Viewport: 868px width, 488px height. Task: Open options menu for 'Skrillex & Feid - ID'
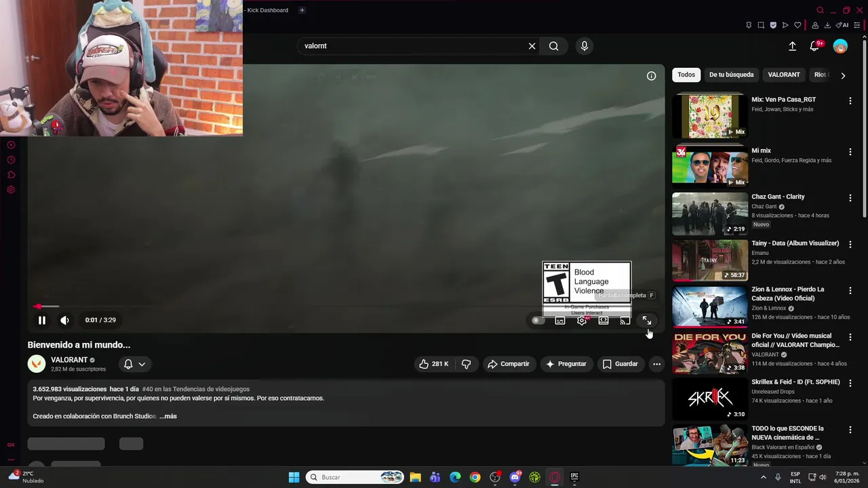click(x=850, y=383)
